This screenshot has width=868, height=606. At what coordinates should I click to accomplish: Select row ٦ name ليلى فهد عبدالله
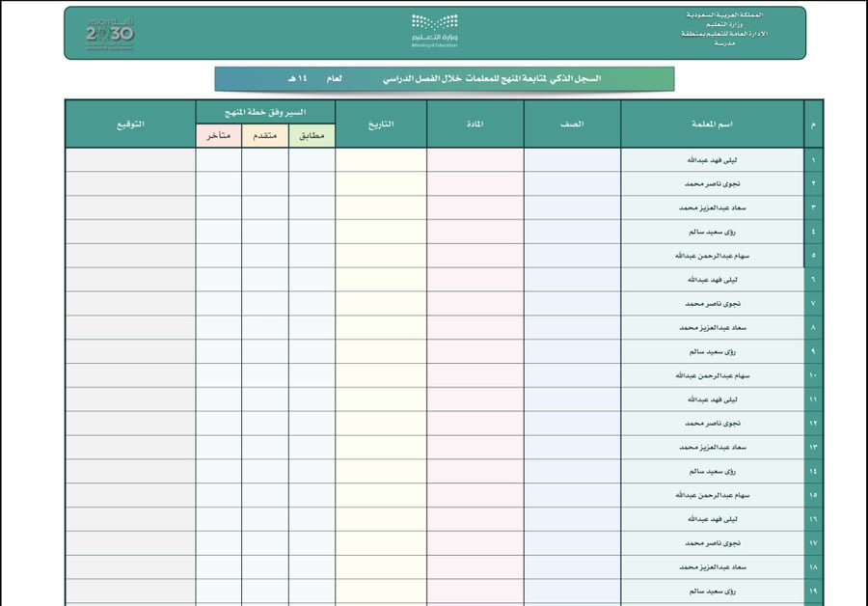712,280
